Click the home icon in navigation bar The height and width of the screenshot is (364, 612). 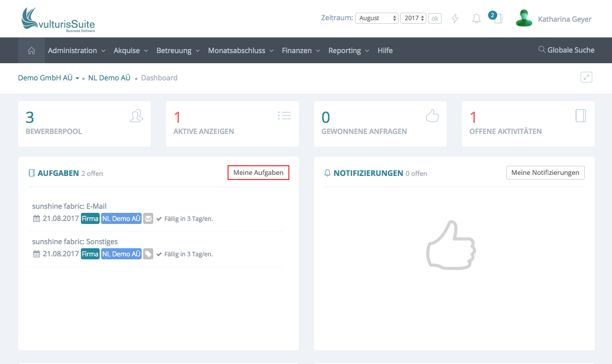(31, 51)
